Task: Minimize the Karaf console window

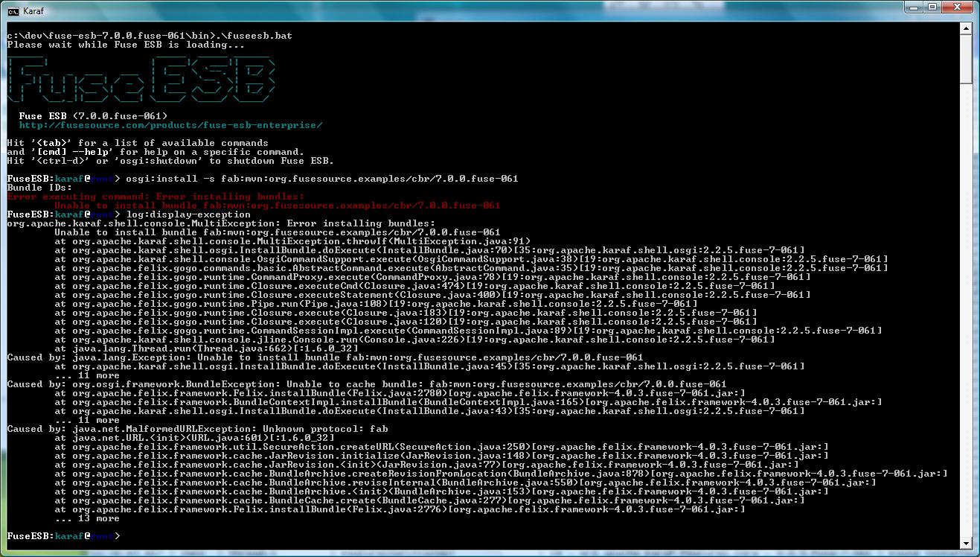Action: pyautogui.click(x=915, y=7)
